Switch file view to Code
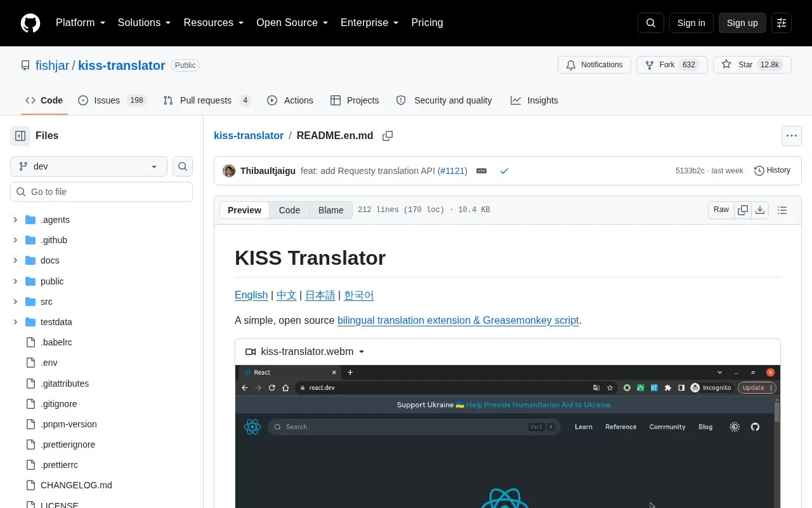This screenshot has width=812, height=508. 289,210
